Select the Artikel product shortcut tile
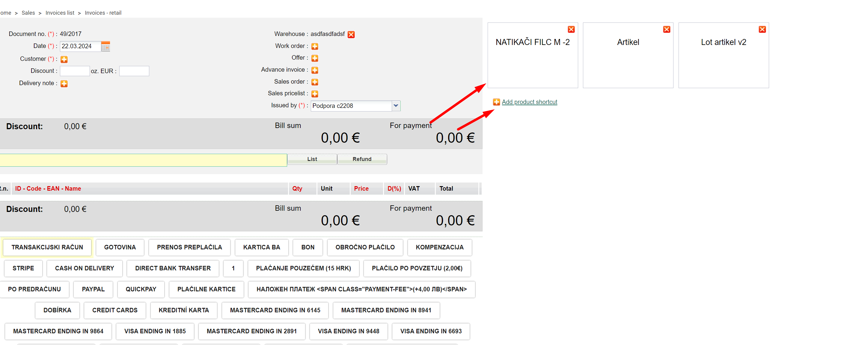This screenshot has height=345, width=868. [628, 55]
